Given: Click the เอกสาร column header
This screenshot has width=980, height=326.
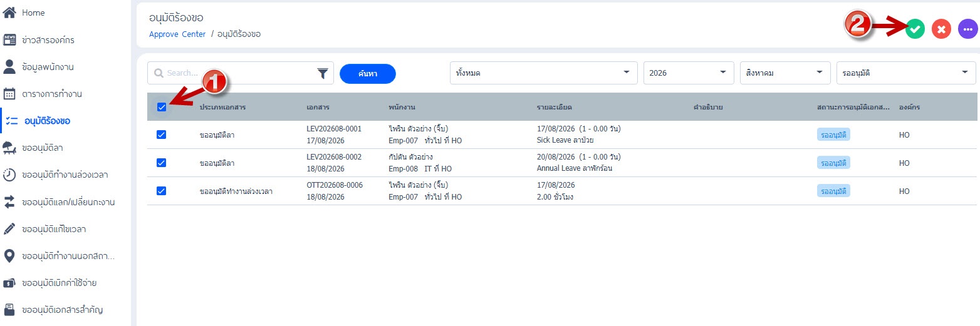Looking at the screenshot, I should click(318, 107).
